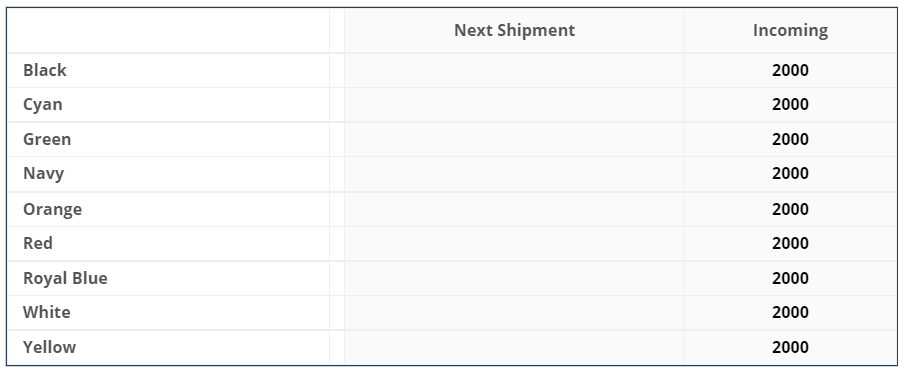Select the White row label
Screen dimensions: 906x372
pyautogui.click(x=46, y=313)
